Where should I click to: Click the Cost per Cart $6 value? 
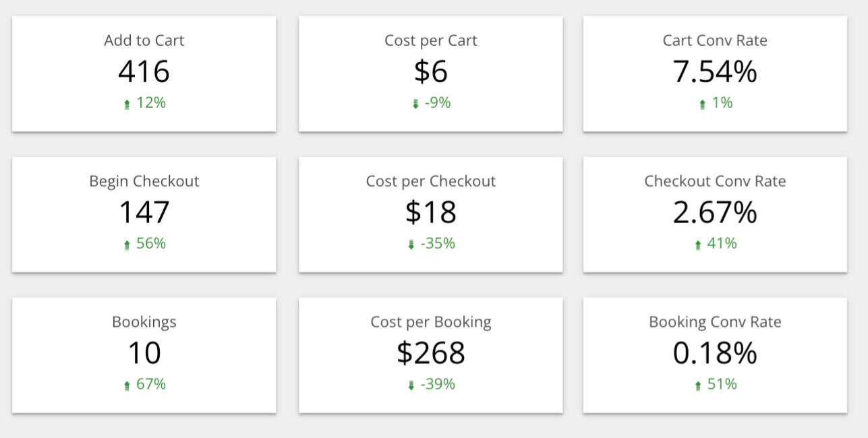pos(431,71)
